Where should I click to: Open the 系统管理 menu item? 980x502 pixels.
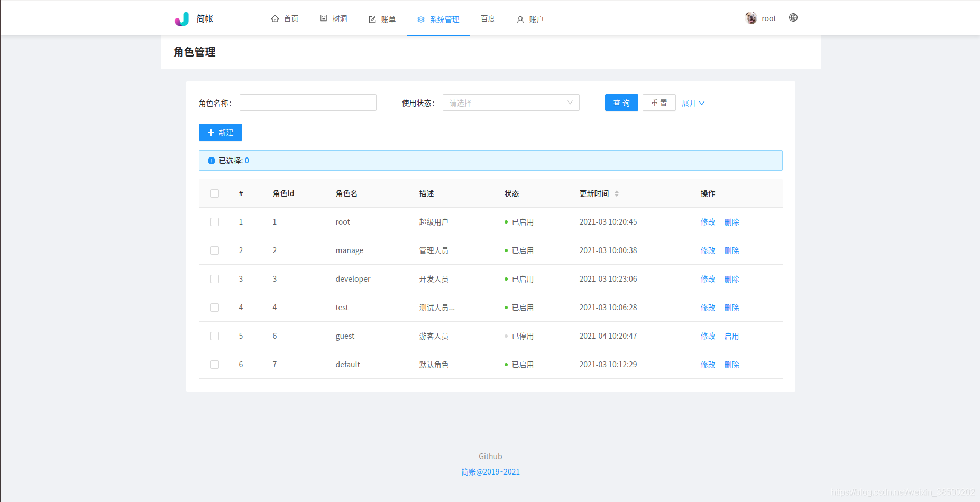438,20
